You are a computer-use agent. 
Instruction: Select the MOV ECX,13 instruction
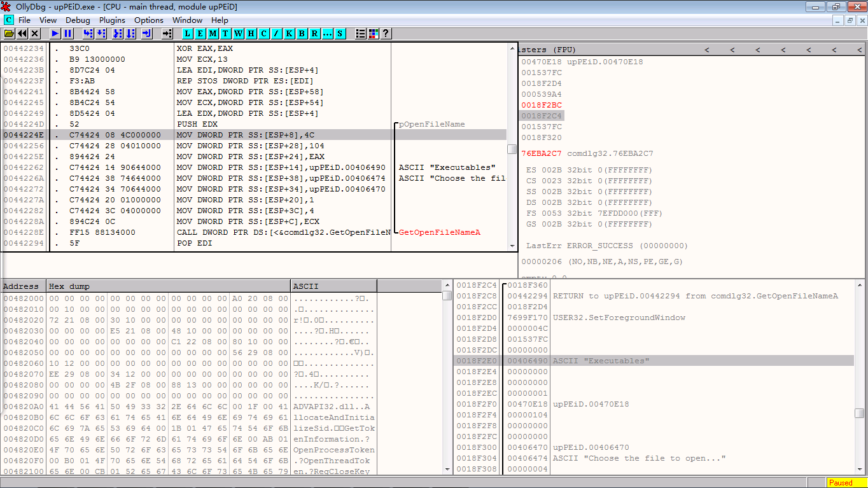[x=255, y=59]
